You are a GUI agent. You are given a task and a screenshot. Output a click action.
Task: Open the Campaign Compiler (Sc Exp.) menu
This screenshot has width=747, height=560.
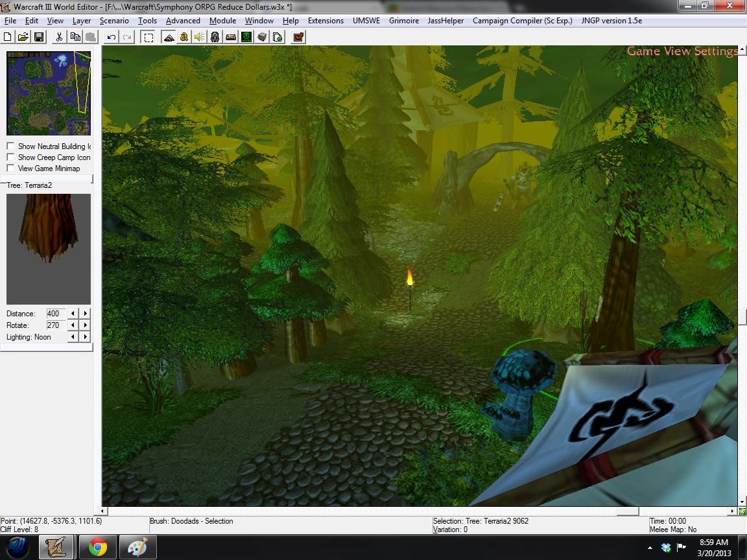click(x=523, y=21)
